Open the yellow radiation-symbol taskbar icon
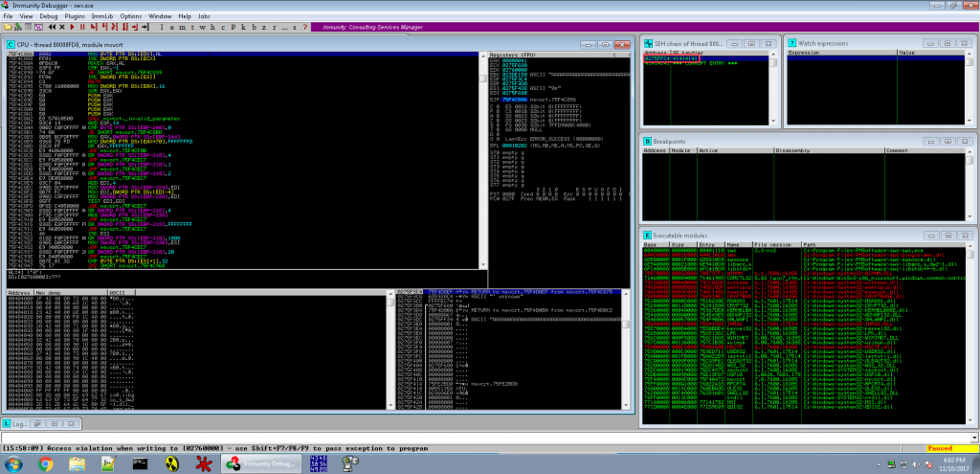The width and height of the screenshot is (980, 474). [171, 464]
